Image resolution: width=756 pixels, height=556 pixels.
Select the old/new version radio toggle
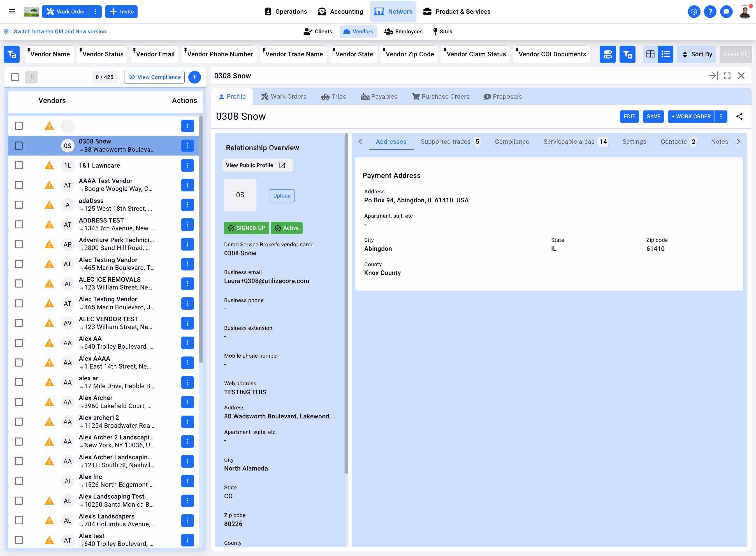[x=7, y=32]
